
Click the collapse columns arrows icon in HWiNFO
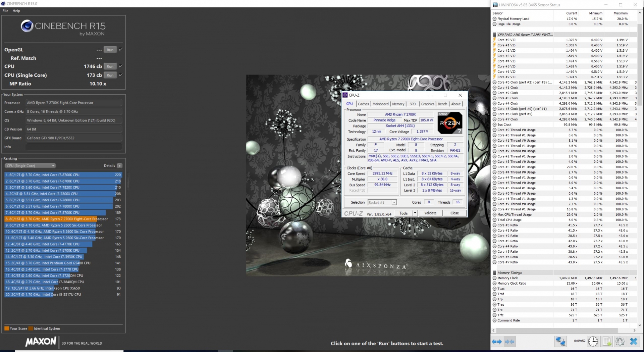coord(509,342)
